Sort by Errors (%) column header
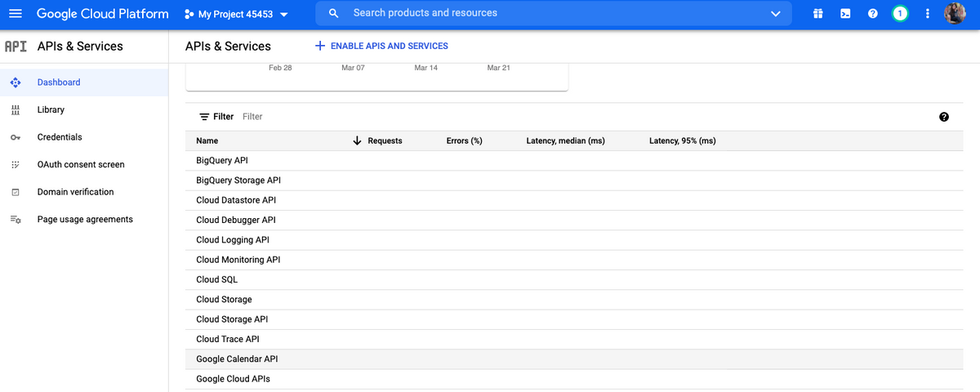Image resolution: width=980 pixels, height=392 pixels. [465, 140]
